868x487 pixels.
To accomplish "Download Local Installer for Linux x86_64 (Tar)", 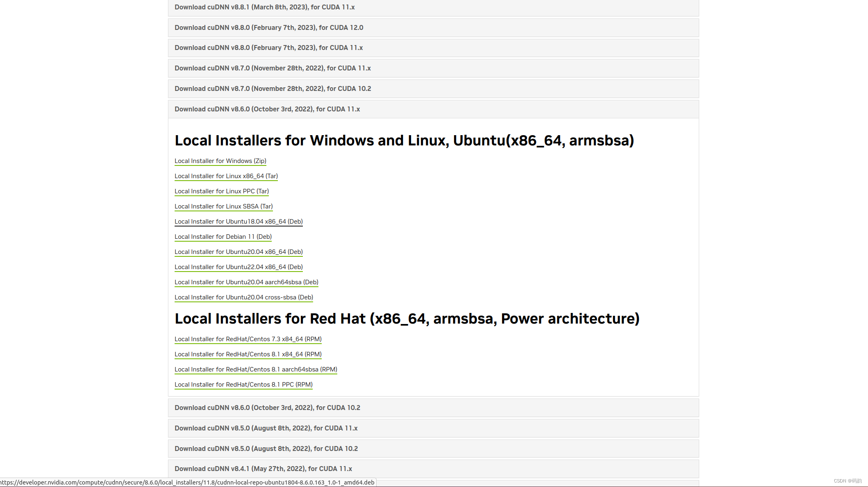I will point(226,176).
